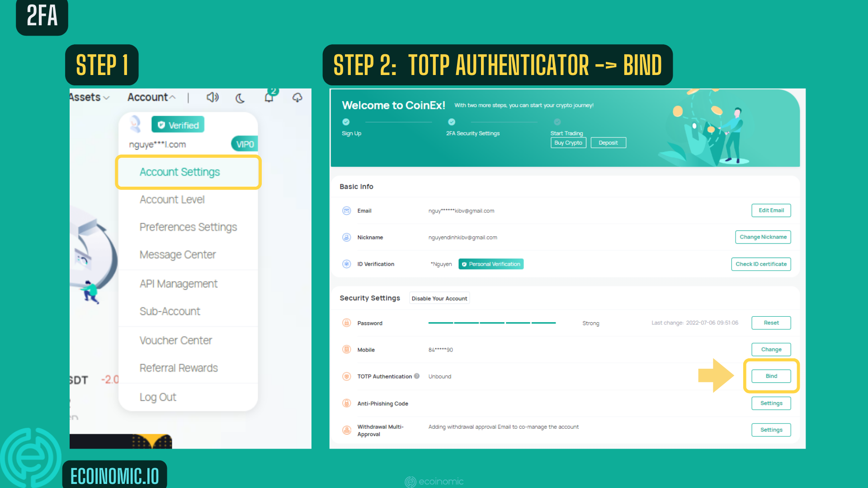This screenshot has height=488, width=868.
Task: Click the Basic Info heading
Action: [x=356, y=187]
